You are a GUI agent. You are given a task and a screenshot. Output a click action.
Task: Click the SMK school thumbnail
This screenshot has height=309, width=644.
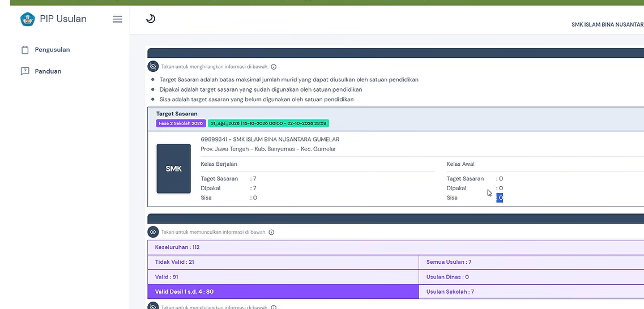point(174,169)
